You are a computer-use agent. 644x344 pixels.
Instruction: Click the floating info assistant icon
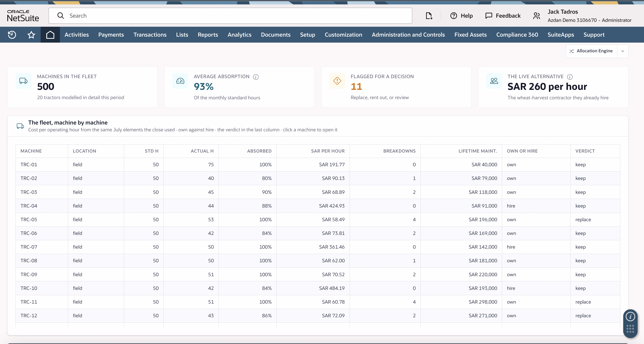(x=630, y=317)
